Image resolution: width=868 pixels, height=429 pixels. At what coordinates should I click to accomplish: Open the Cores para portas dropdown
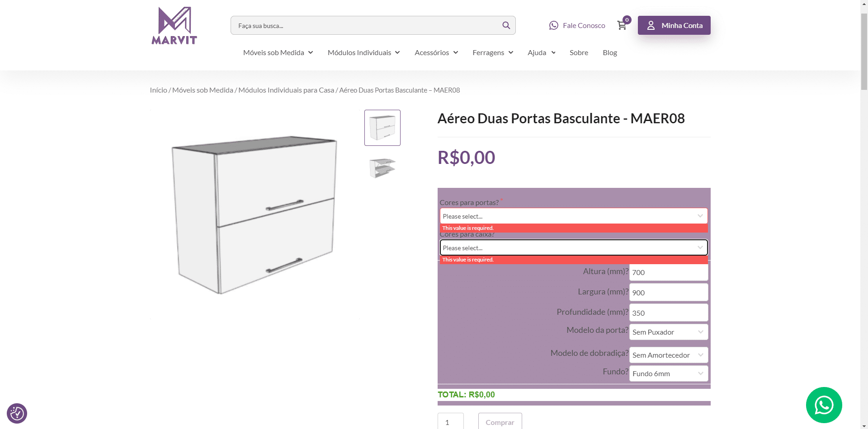coord(574,216)
